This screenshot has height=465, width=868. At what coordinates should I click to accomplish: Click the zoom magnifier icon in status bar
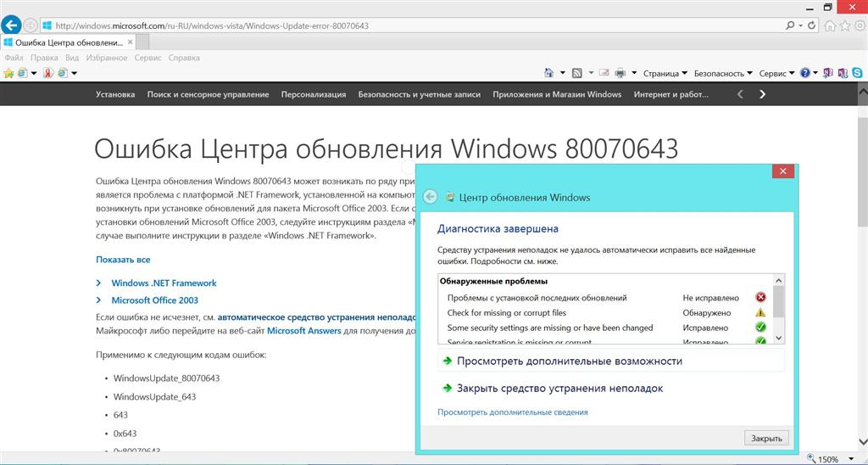(811, 459)
